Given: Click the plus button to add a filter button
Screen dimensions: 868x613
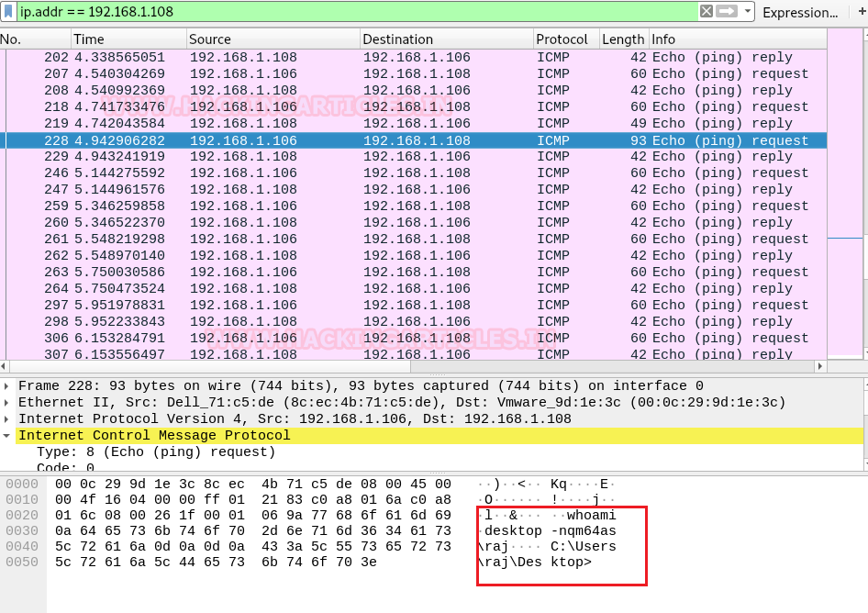Looking at the screenshot, I should point(862,12).
